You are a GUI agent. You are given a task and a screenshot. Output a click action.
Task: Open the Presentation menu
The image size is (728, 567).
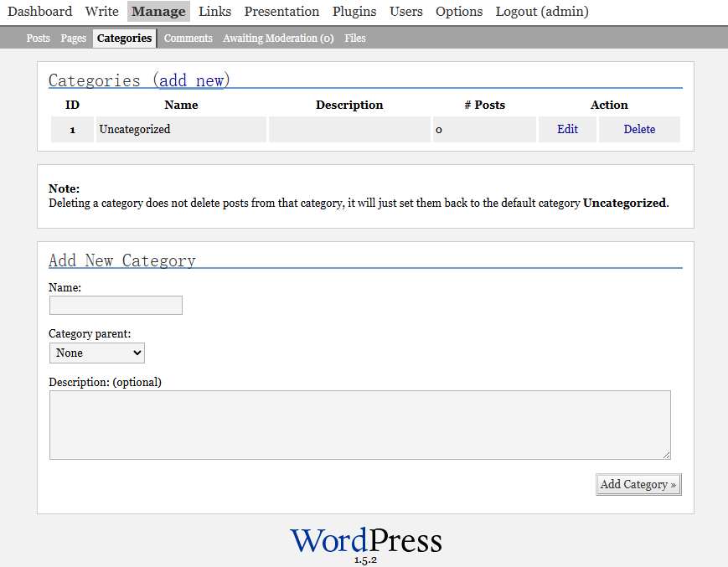(281, 11)
